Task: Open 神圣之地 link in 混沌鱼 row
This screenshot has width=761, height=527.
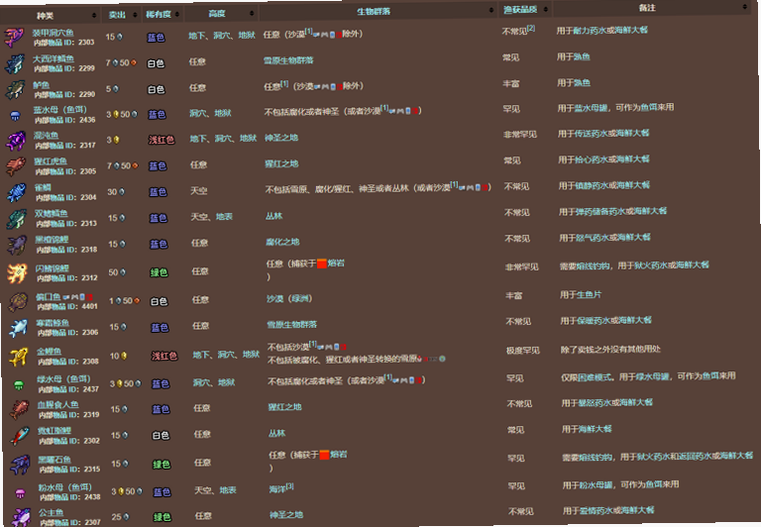Action: 281,138
